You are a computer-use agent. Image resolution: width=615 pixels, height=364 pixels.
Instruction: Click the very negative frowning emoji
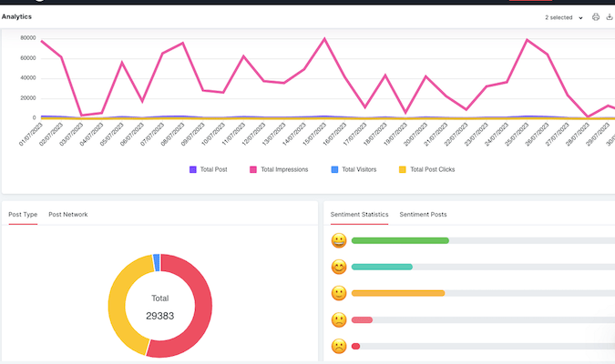click(339, 346)
